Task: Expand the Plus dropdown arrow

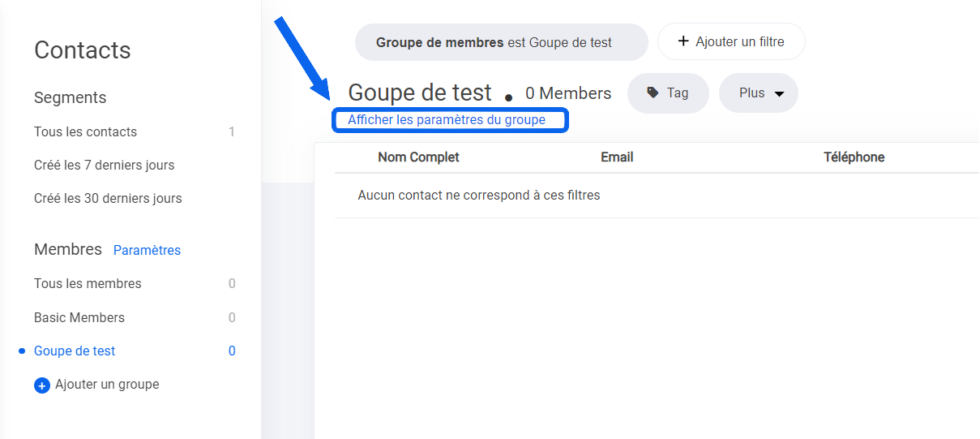Action: tap(779, 94)
